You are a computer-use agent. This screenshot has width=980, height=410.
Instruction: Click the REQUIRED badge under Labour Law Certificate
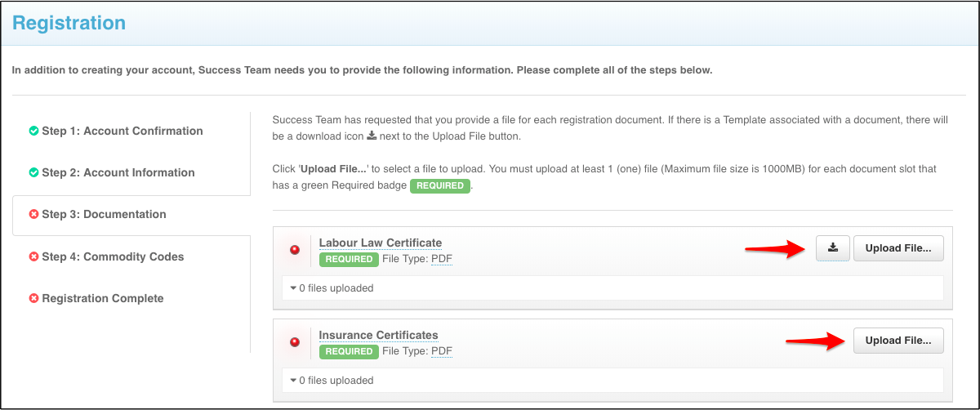(349, 260)
